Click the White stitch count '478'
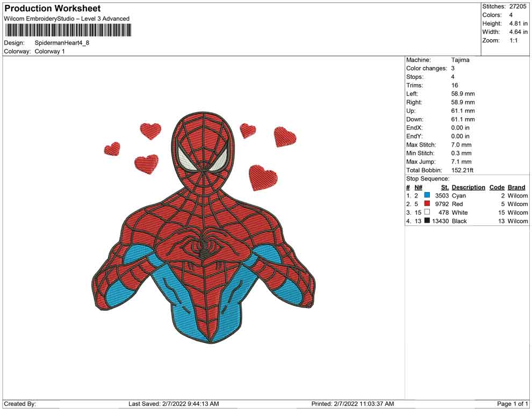 tap(443, 213)
